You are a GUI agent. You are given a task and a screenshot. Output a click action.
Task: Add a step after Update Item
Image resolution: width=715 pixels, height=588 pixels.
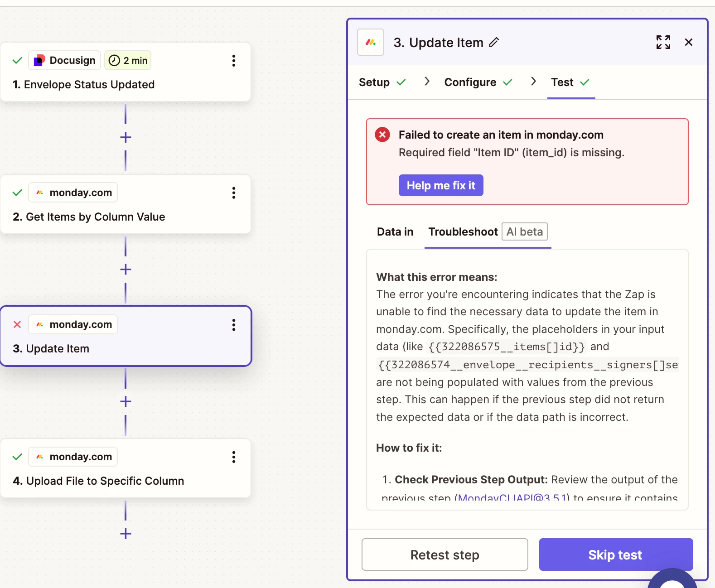click(126, 401)
